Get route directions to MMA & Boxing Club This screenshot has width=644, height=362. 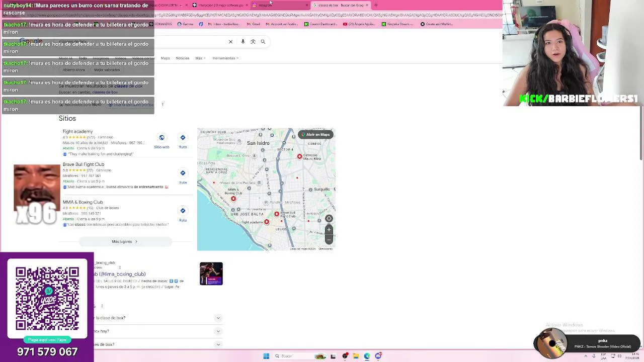(183, 211)
